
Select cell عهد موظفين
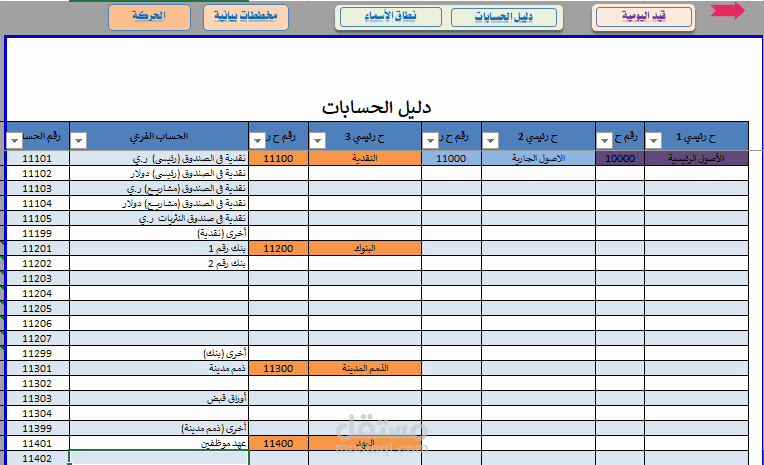pyautogui.click(x=159, y=444)
